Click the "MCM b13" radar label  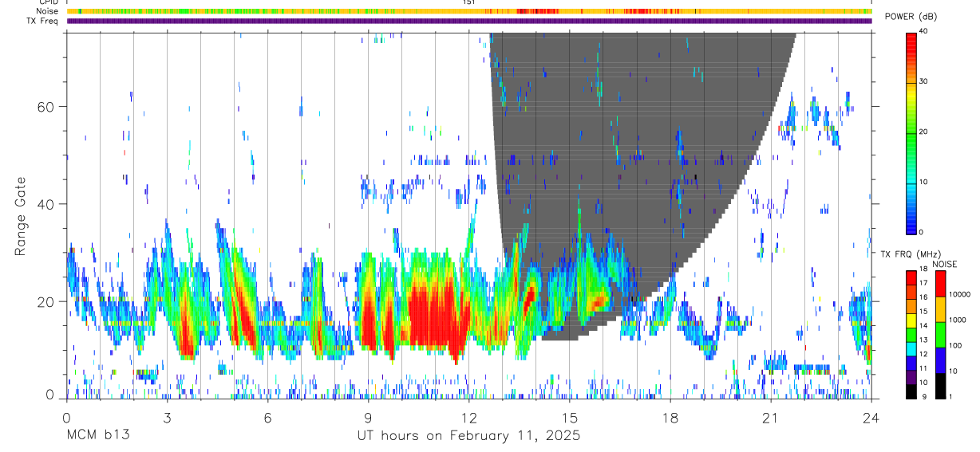click(x=97, y=435)
